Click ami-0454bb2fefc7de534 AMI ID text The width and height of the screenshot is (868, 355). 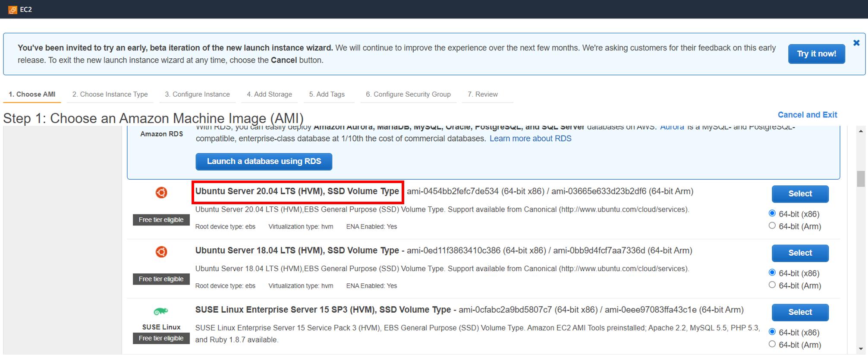453,191
